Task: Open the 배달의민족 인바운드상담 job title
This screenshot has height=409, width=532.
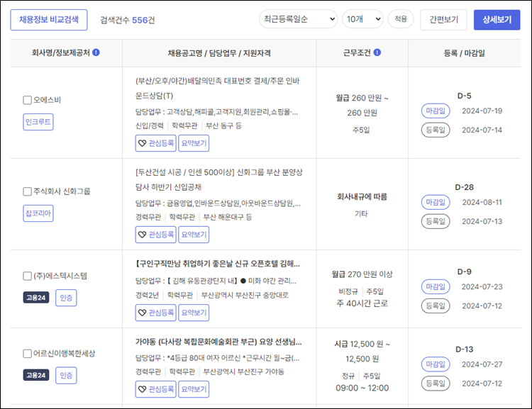Action: (218, 88)
